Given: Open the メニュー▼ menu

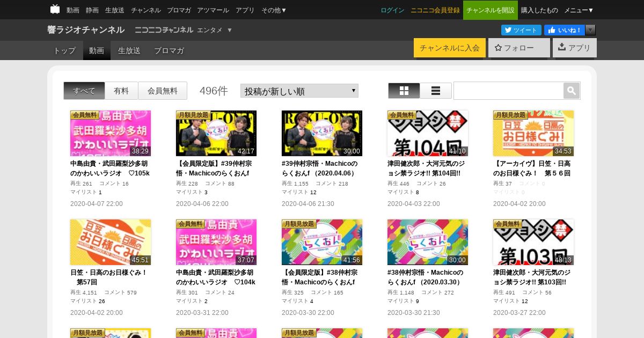Looking at the screenshot, I should [579, 10].
